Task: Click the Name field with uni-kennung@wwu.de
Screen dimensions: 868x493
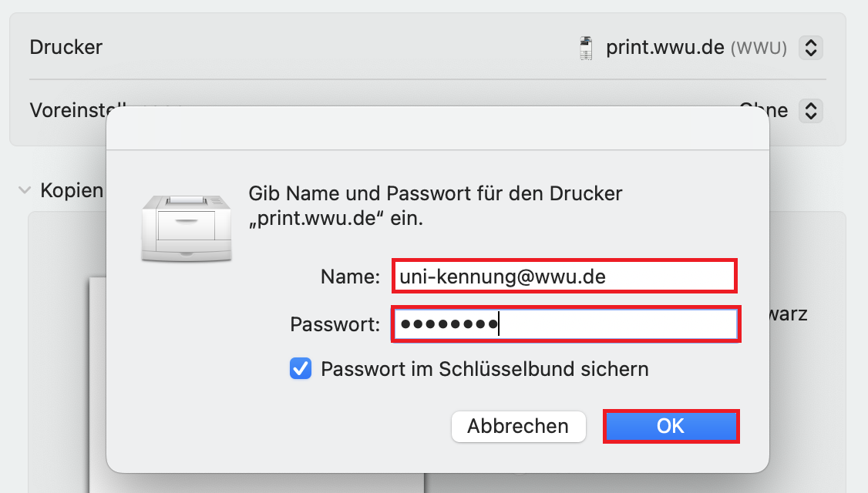Action: coord(564,277)
